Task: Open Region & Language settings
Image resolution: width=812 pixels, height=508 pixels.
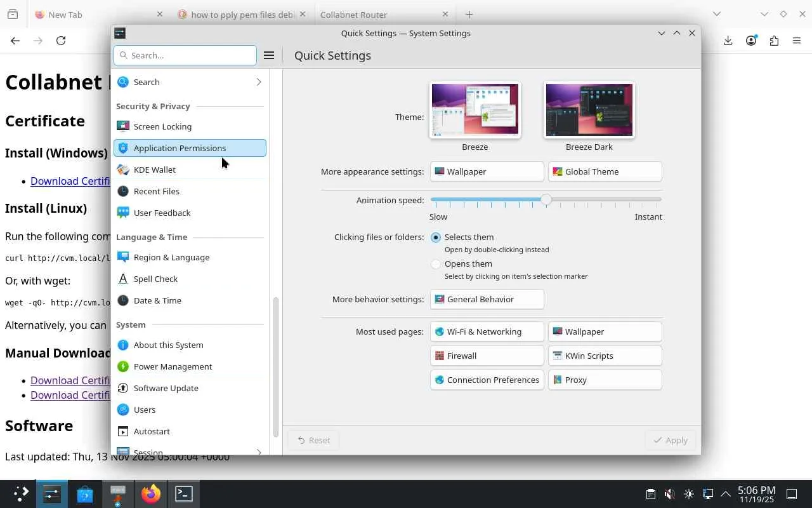Action: point(190,257)
